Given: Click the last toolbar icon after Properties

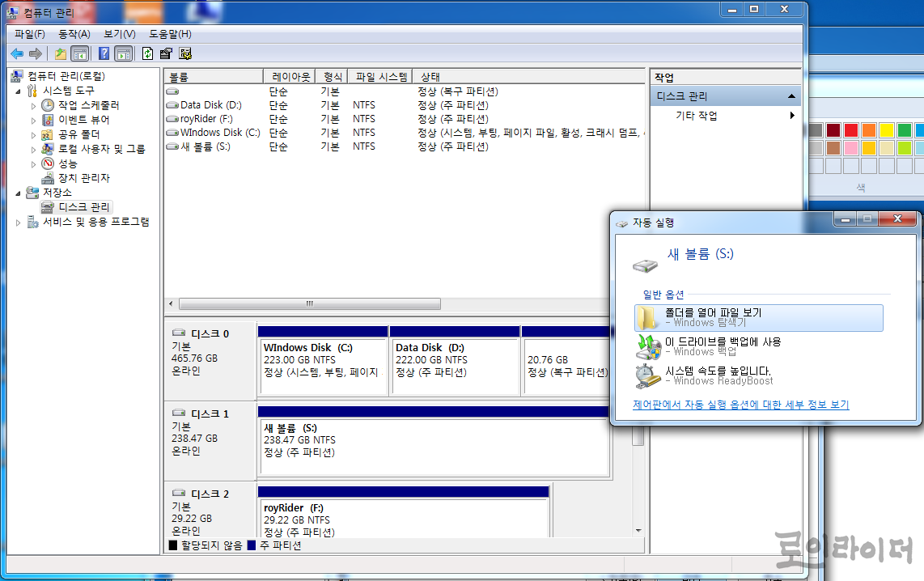Looking at the screenshot, I should (x=185, y=53).
